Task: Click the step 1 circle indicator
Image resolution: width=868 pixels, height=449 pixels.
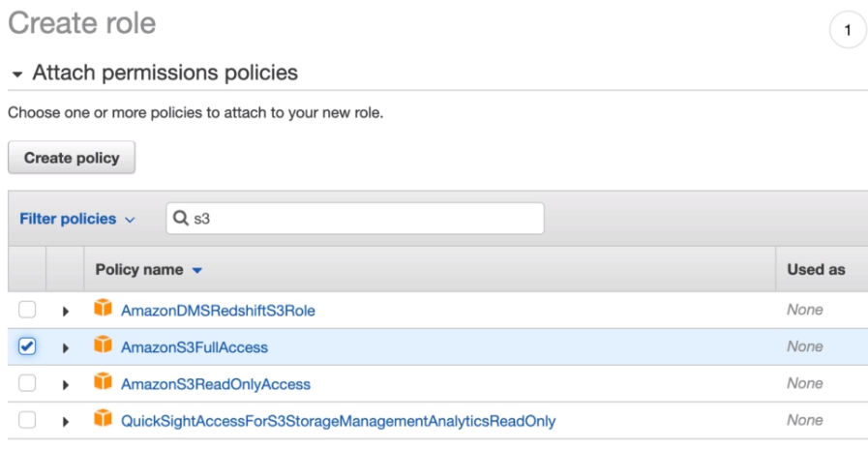Action: 848,31
